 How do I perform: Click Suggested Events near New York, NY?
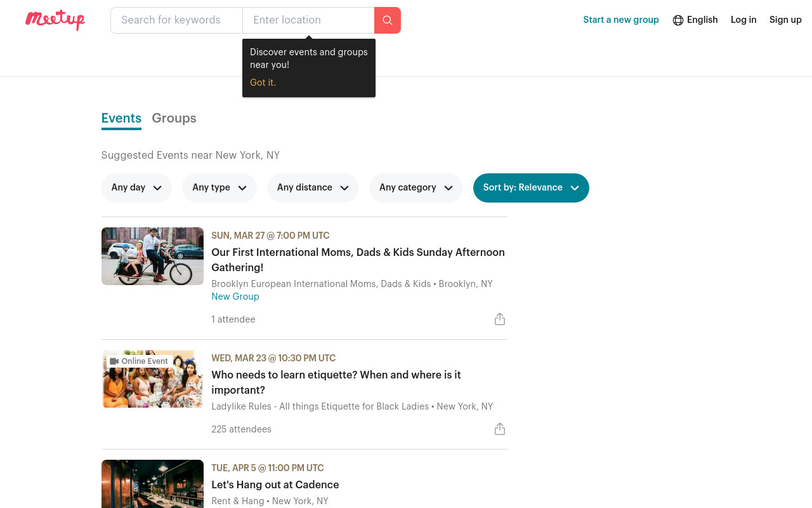(190, 155)
